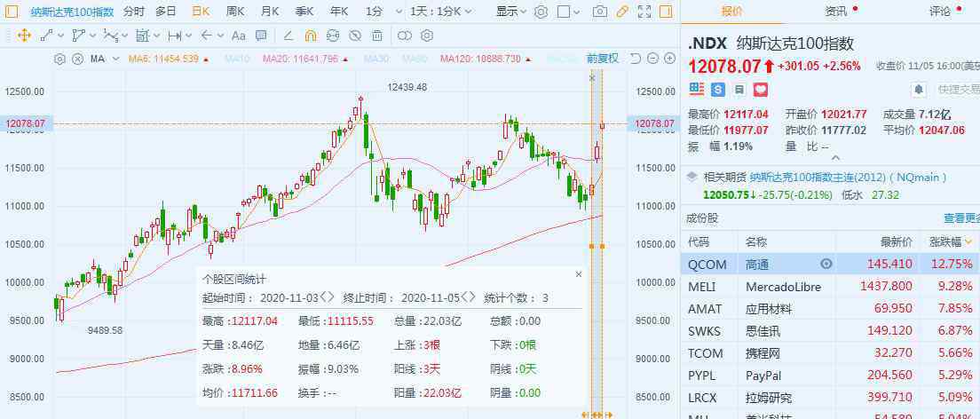Adjust end date 2020-11-05 stepper
980x419 pixels.
pyautogui.click(x=468, y=297)
